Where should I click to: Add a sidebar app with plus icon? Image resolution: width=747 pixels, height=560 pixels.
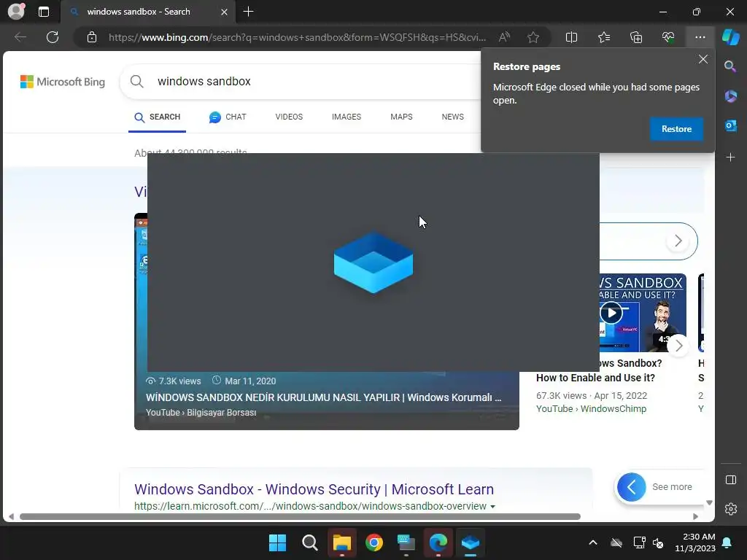tap(730, 157)
